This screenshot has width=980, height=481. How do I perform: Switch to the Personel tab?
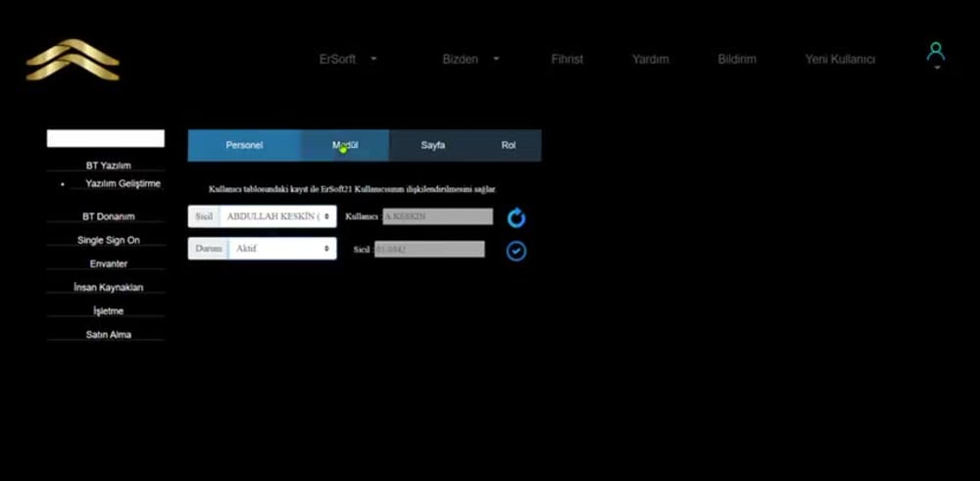coord(244,145)
